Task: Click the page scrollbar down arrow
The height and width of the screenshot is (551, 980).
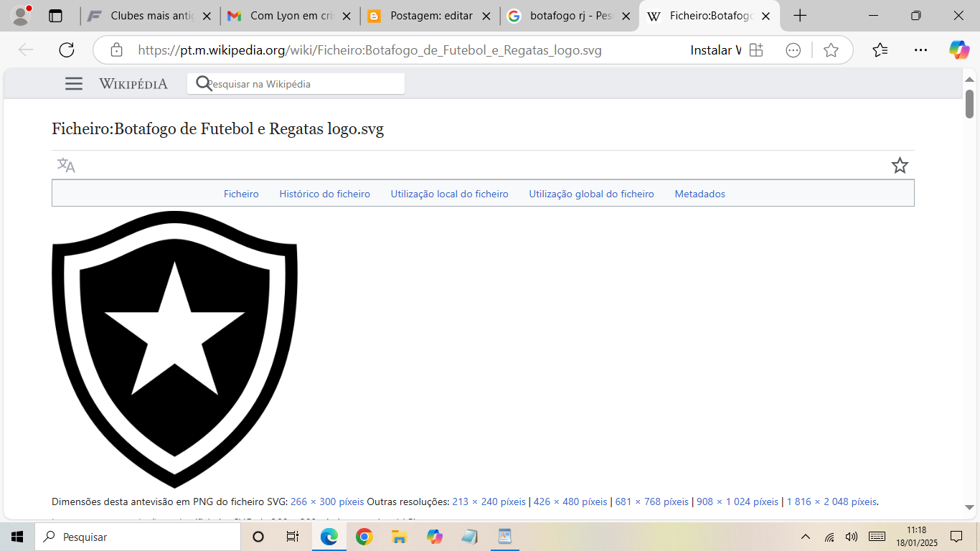Action: [x=969, y=507]
